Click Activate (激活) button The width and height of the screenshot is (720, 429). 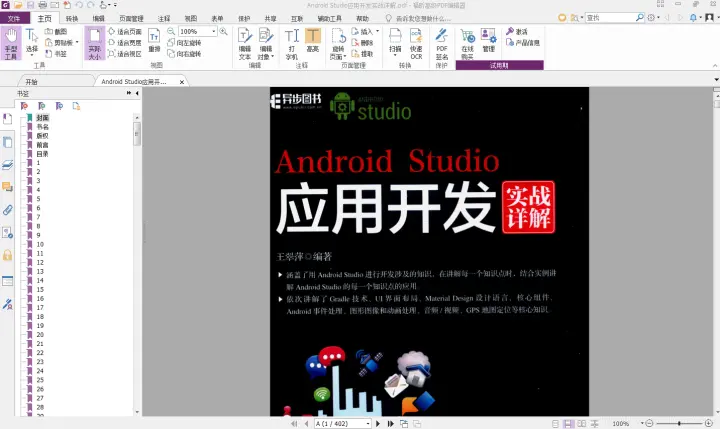(x=517, y=31)
